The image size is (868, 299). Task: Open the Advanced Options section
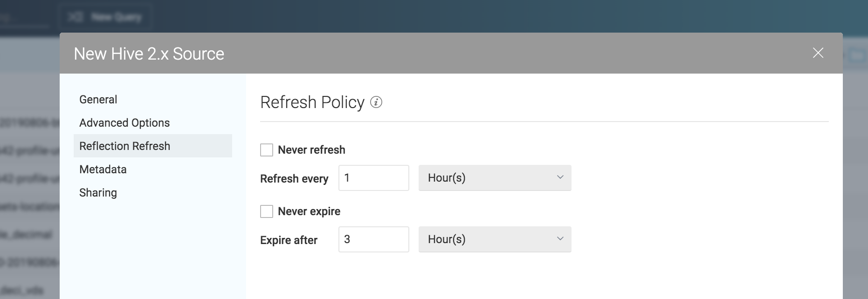pos(124,123)
